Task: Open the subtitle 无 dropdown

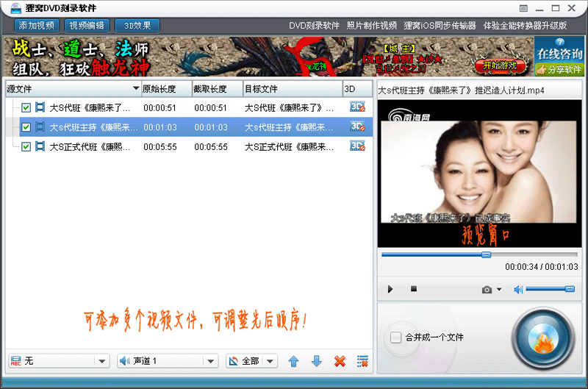Action: tap(102, 362)
